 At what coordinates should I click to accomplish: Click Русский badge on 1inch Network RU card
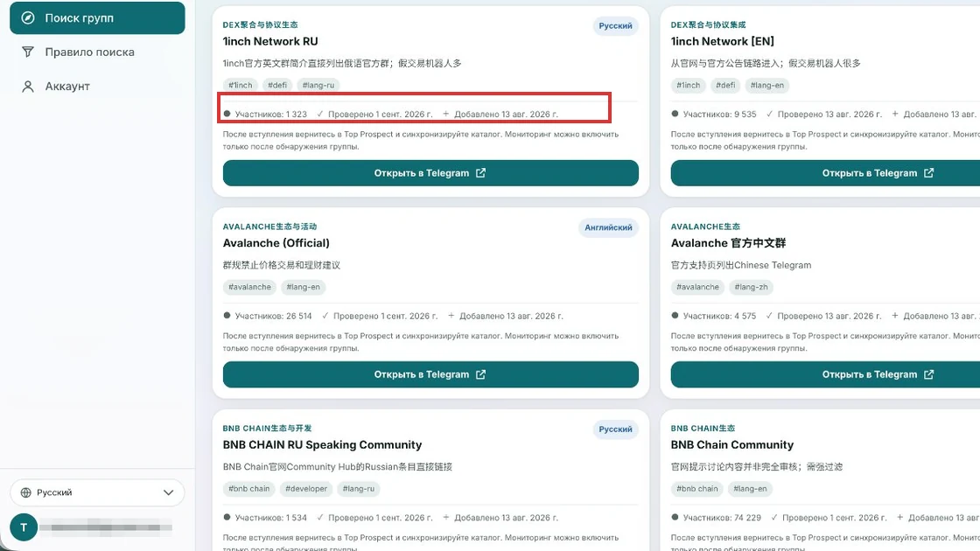616,25
